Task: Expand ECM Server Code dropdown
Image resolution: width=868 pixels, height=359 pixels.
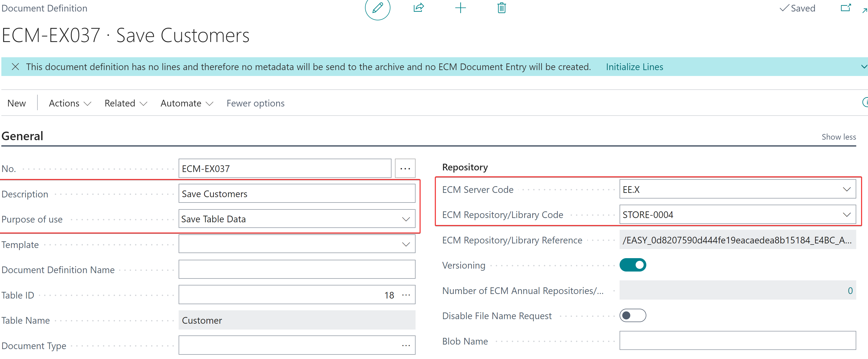Action: click(x=846, y=189)
